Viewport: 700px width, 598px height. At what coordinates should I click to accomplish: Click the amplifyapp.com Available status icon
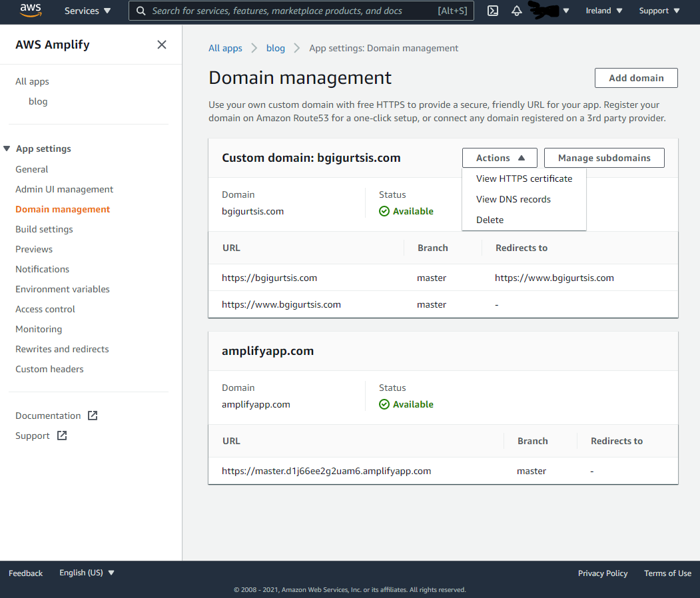(x=384, y=404)
